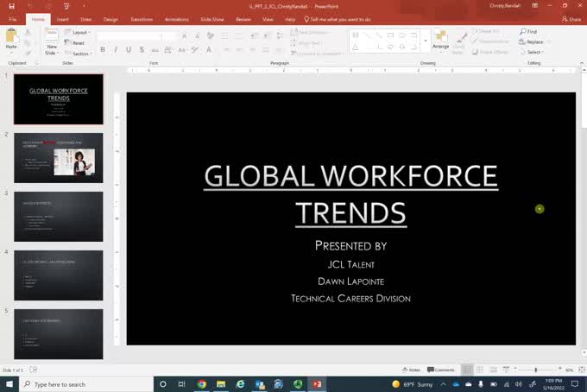The width and height of the screenshot is (587, 392).
Task: Toggle Bold formatting
Action: [x=103, y=49]
